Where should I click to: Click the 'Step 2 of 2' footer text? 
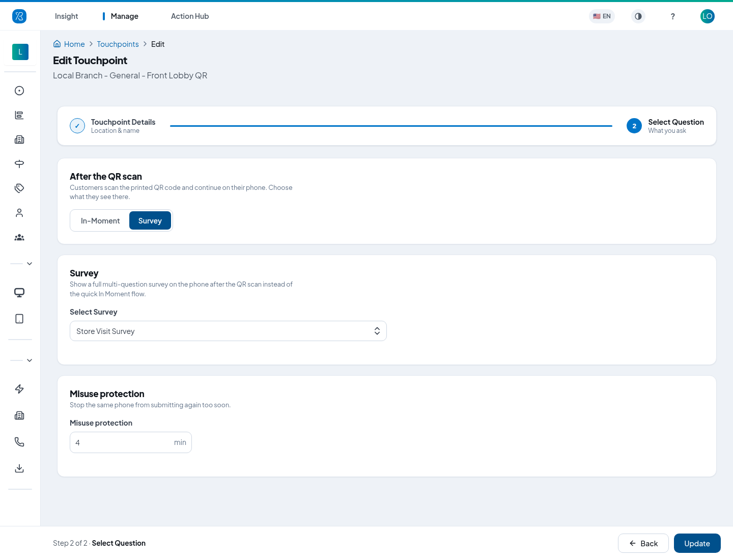tap(70, 543)
